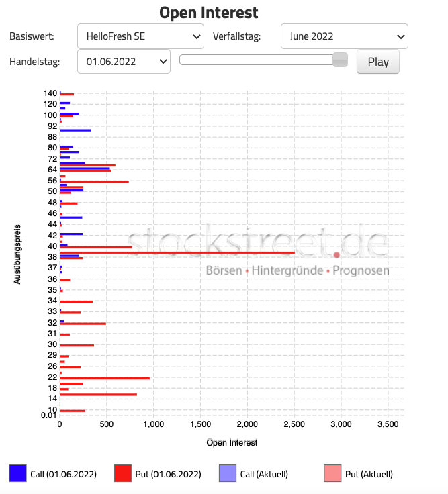448x494 pixels.
Task: Click the Put (01.06.2022) legend label
Action: [x=169, y=474]
